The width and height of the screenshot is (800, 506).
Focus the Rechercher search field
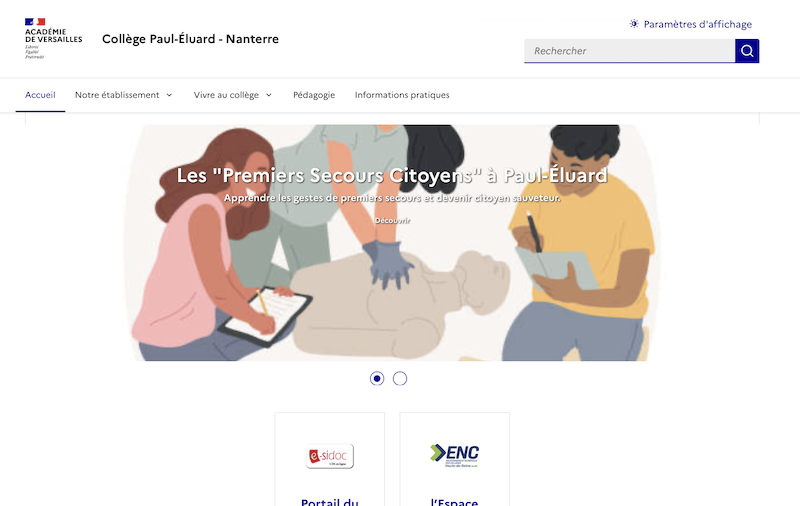click(x=630, y=51)
